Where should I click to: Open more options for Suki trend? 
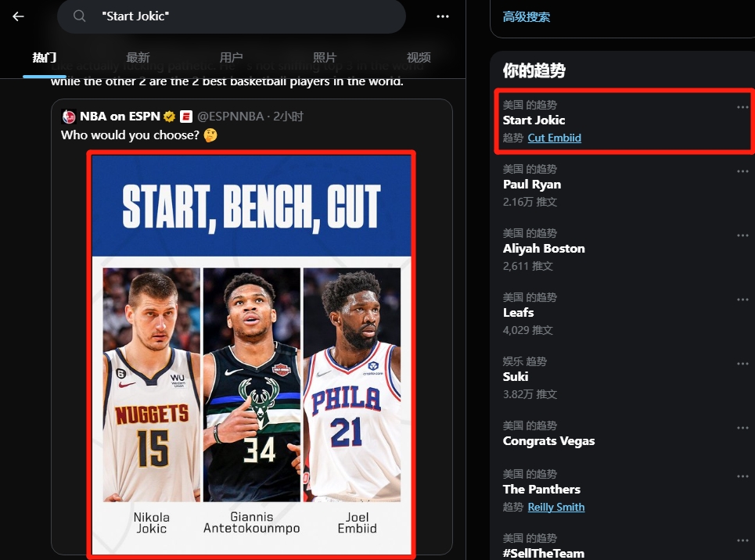pyautogui.click(x=742, y=364)
